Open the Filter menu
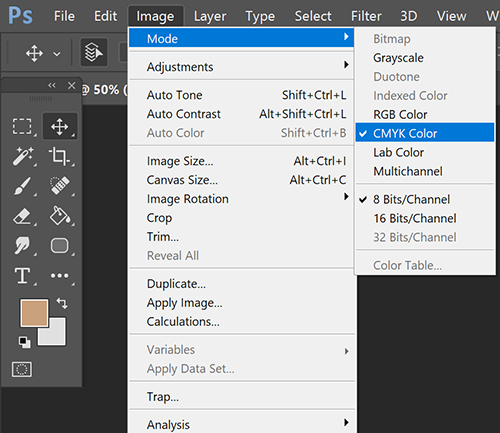 366,16
